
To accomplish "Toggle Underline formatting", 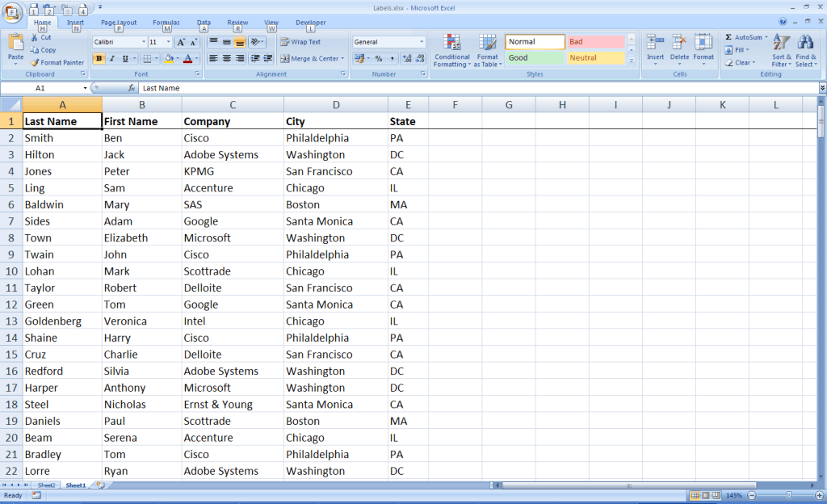I will 125,58.
